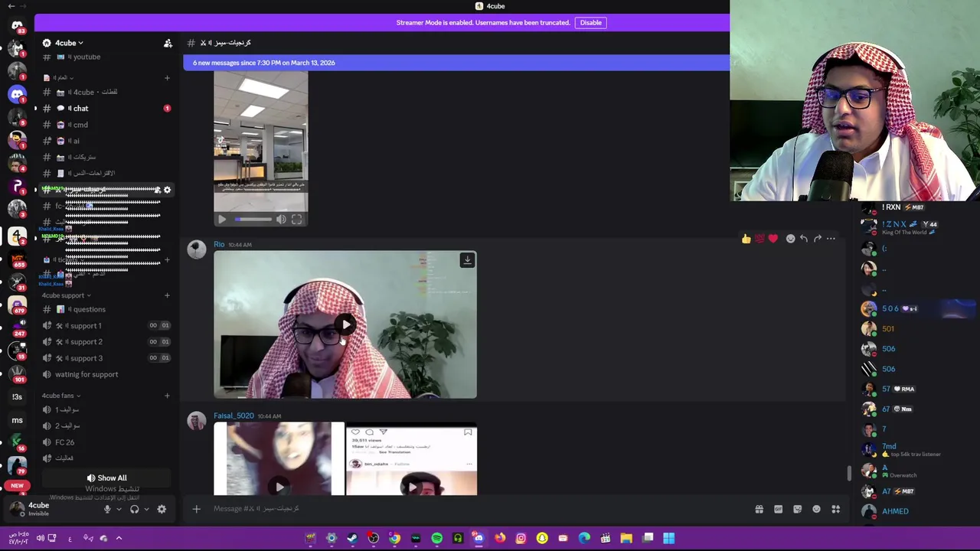This screenshot has height=551, width=980.
Task: Invite people via icon next to 4cube header
Action: (168, 43)
